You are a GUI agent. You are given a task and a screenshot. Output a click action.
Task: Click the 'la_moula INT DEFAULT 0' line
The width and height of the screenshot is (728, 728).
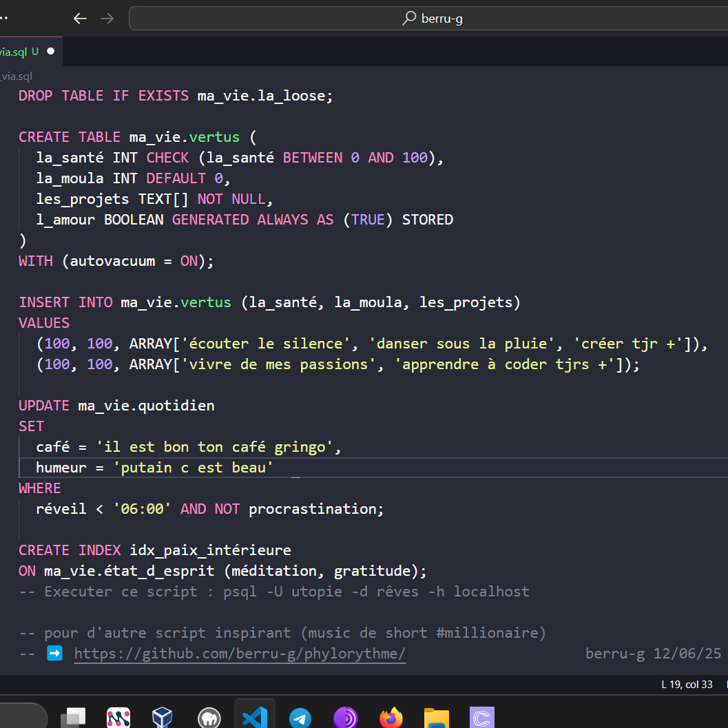click(133, 178)
